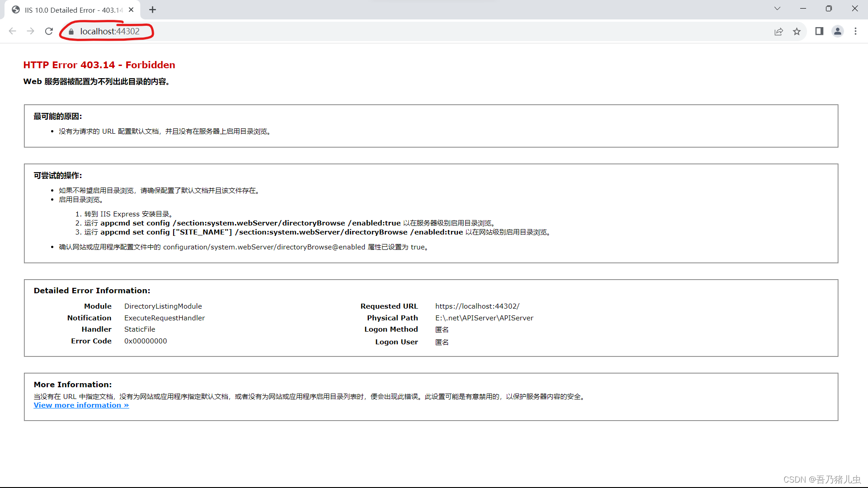Click the More Information heading

tap(73, 385)
